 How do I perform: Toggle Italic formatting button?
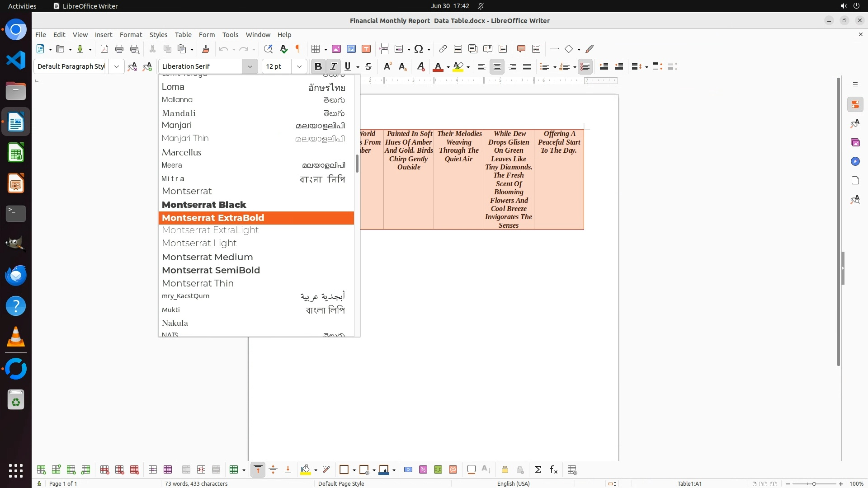pos(333,66)
